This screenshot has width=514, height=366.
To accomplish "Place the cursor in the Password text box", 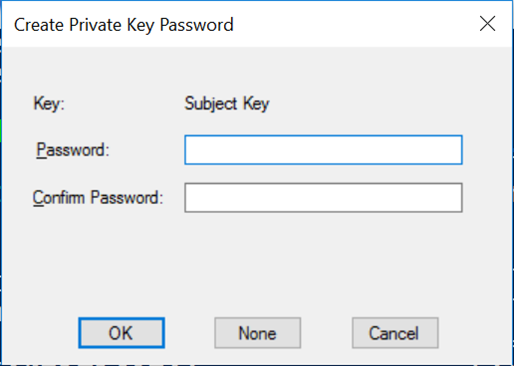I will 323,150.
